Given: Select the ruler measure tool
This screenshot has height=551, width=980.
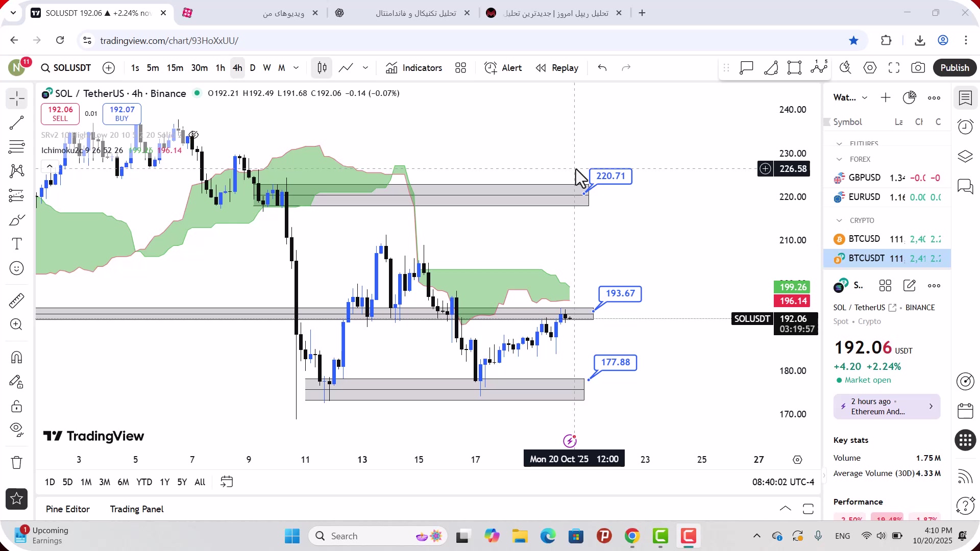Looking at the screenshot, I should coord(16,300).
